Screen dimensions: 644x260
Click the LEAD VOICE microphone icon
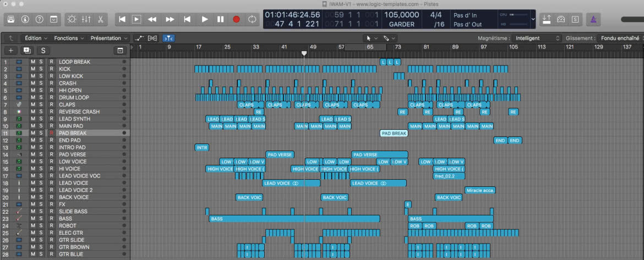coord(19,183)
